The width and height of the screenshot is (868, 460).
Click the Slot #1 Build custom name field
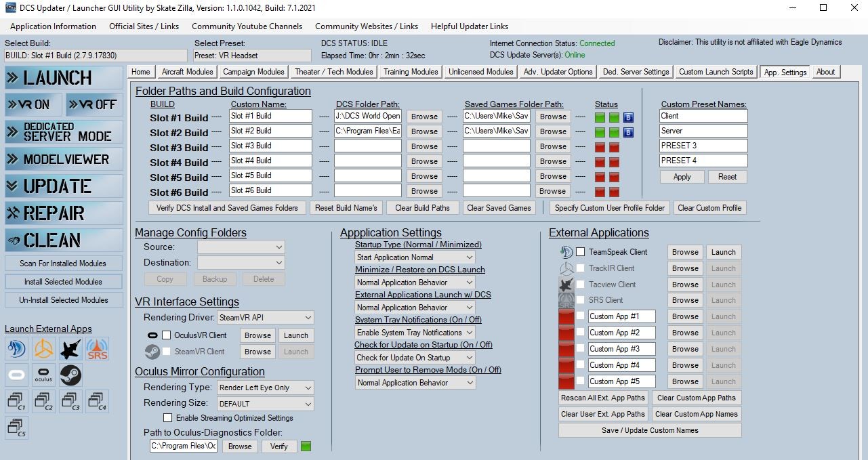point(270,116)
